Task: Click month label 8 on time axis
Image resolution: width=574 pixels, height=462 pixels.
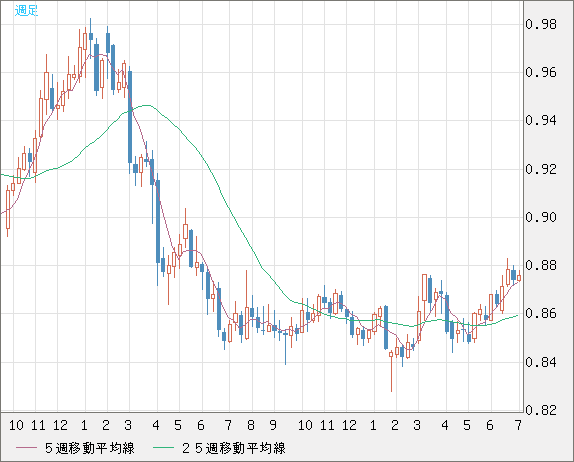Action: point(251,425)
